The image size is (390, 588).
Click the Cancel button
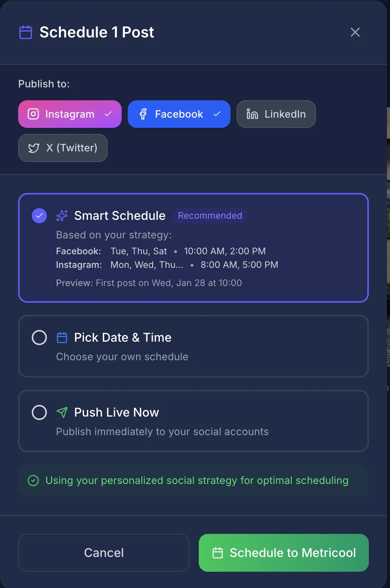click(x=104, y=552)
